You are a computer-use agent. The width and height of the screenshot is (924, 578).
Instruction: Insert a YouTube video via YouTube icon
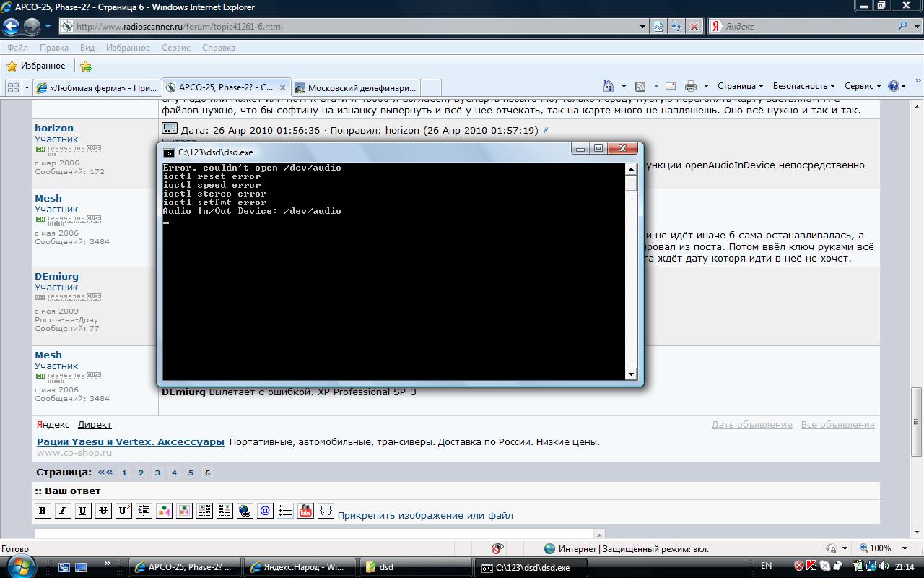point(305,510)
